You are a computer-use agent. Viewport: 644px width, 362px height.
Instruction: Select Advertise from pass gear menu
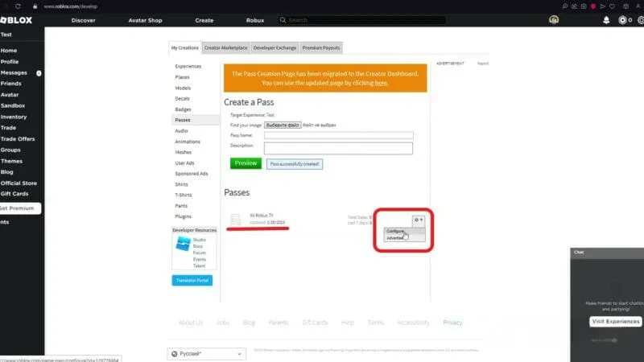[395, 238]
